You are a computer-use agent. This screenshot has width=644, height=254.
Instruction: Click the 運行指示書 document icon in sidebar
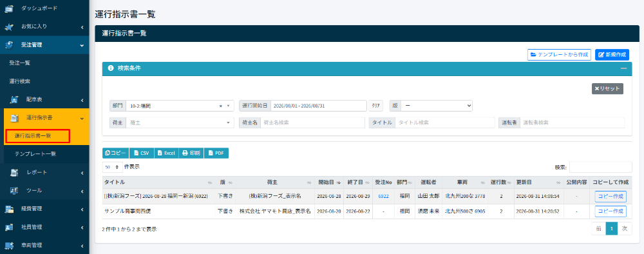pyautogui.click(x=14, y=118)
